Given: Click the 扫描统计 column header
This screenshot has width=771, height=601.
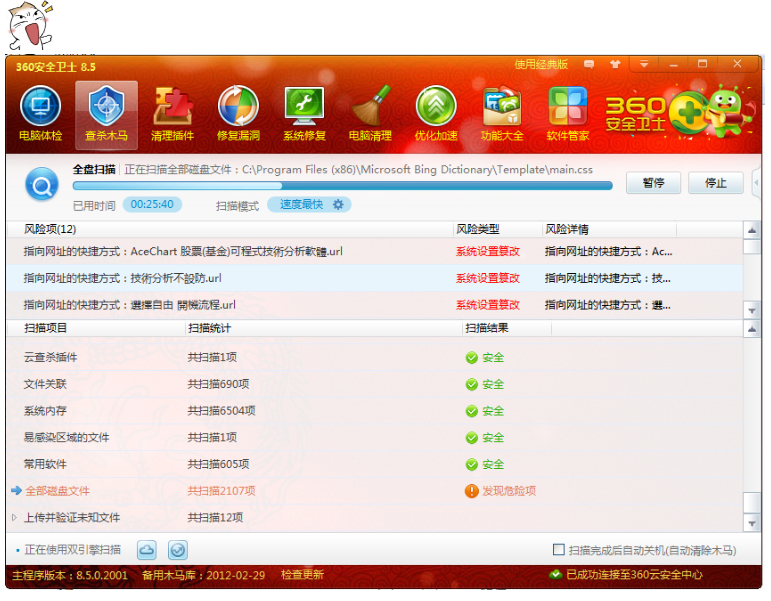Looking at the screenshot, I should [x=209, y=328].
